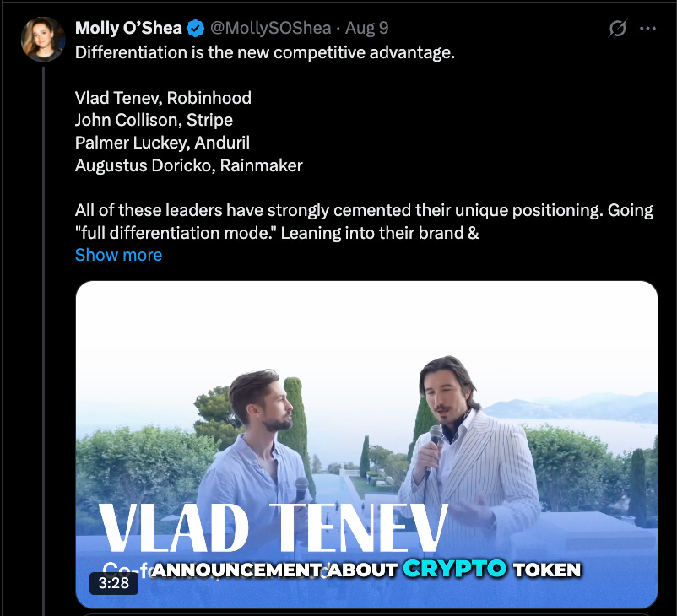Image resolution: width=677 pixels, height=616 pixels.
Task: Open the Grok explain-post icon
Action: coord(617,29)
